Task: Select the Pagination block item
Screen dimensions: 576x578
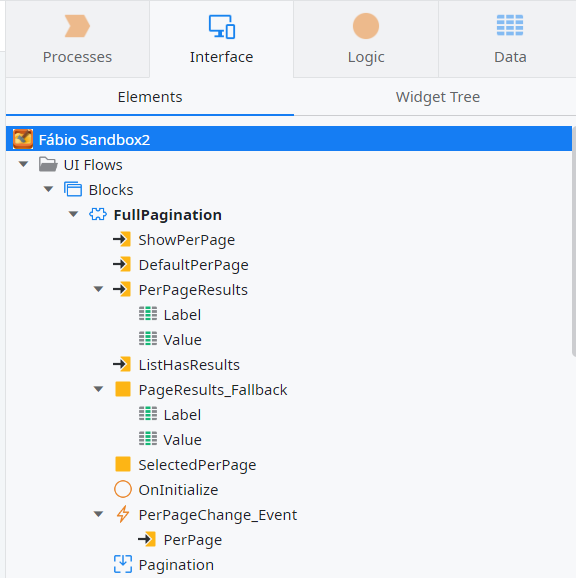Action: tap(176, 565)
